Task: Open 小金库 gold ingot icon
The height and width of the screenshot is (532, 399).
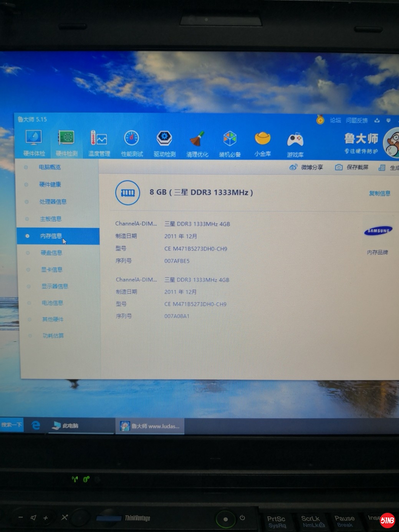Action: click(263, 143)
